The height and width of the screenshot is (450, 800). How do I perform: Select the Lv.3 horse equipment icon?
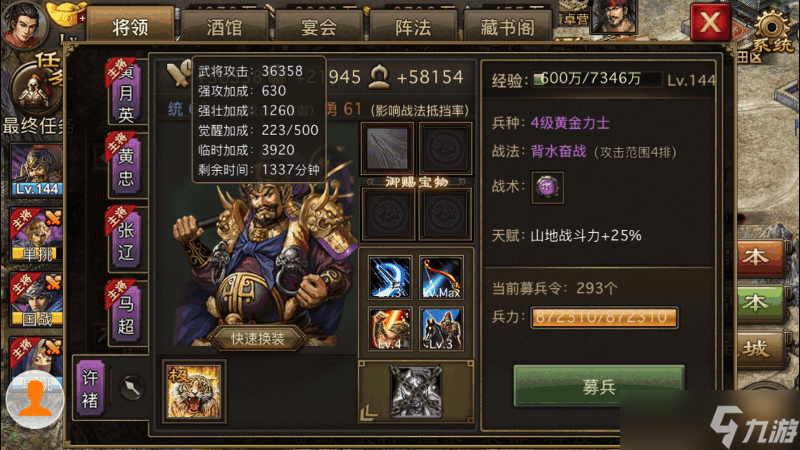click(x=442, y=329)
